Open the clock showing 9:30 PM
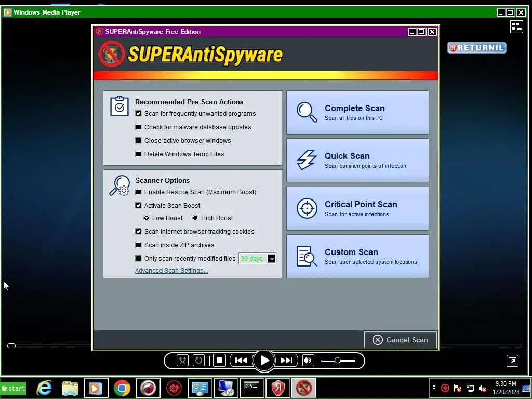The image size is (532, 399). pos(506,388)
